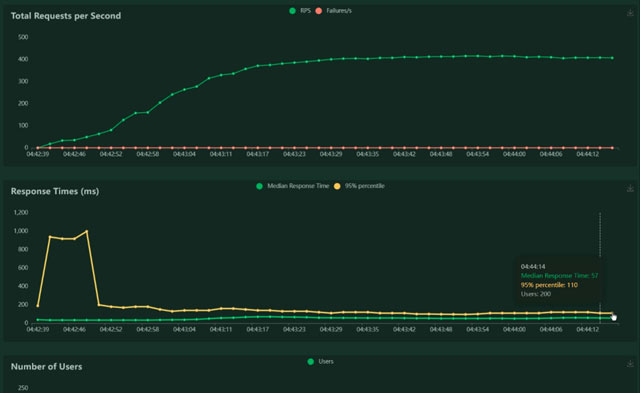Click the "Total Requests per Second" chart title
Image resolution: width=640 pixels, height=393 pixels.
66,16
